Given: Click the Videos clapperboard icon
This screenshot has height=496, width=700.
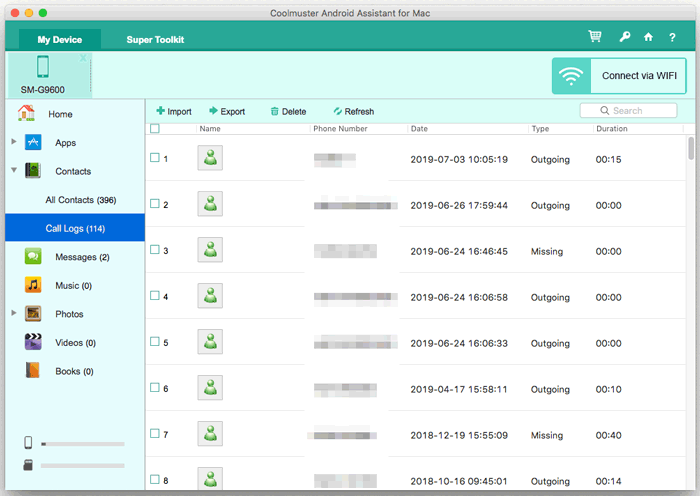Looking at the screenshot, I should tap(33, 342).
